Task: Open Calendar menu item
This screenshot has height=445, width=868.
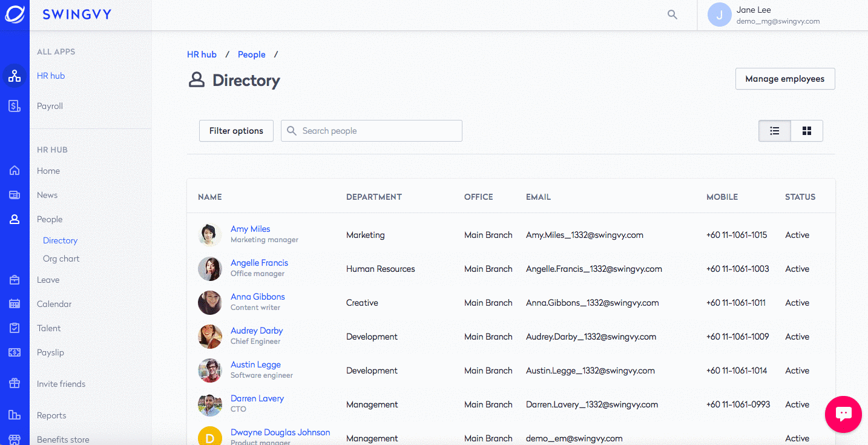Action: 54,304
